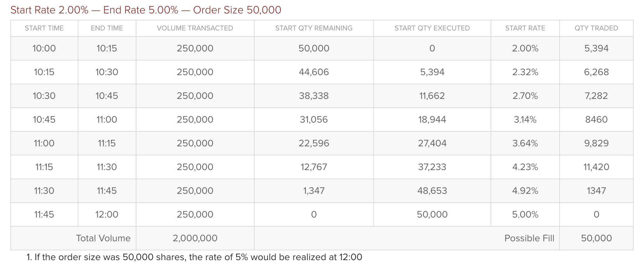Click the red order summary heading
The image size is (644, 272).
pyautogui.click(x=146, y=10)
